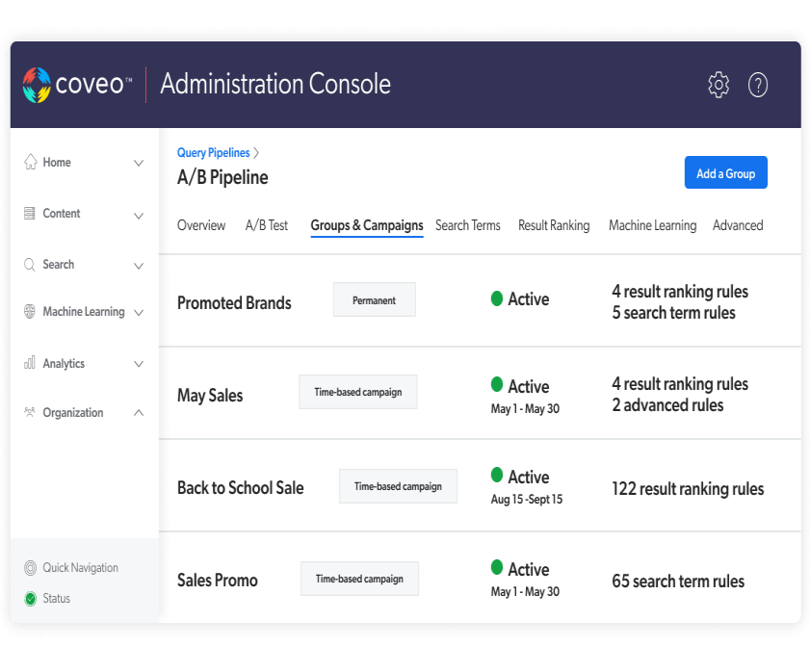This screenshot has width=810, height=672.
Task: Expand the Content section chevron
Action: (139, 215)
